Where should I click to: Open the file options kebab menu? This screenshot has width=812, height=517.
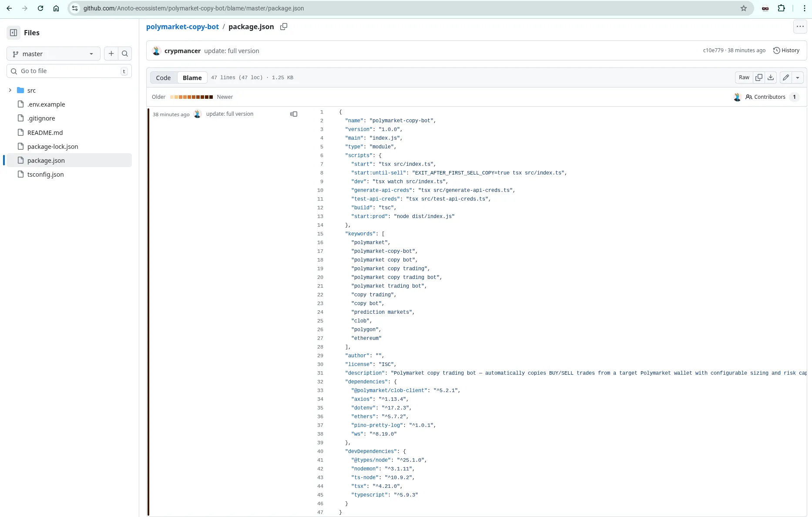click(800, 27)
